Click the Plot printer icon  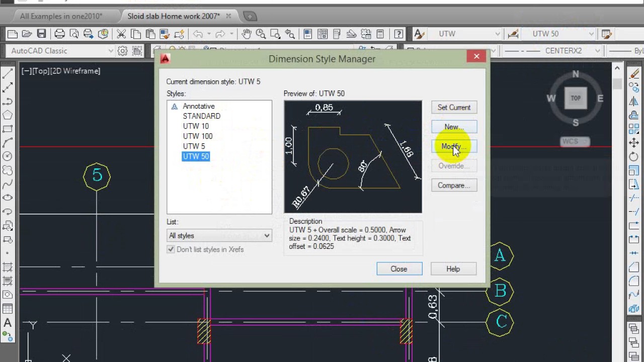click(x=60, y=34)
